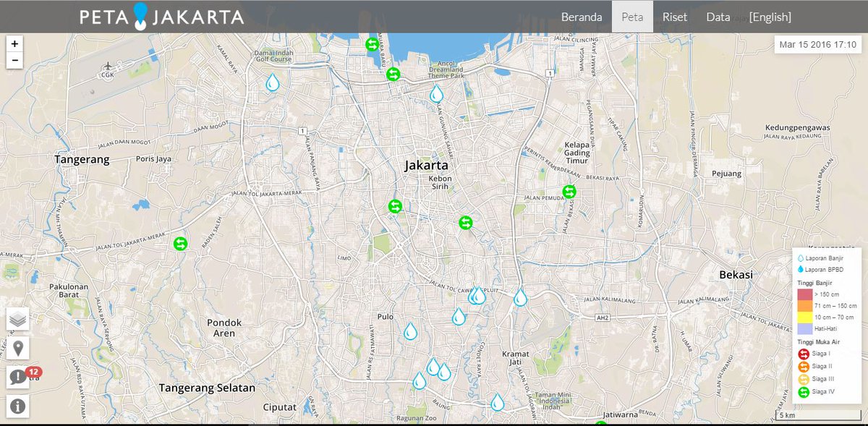Click the flood report drop next to Pulo
This screenshot has height=426, width=868.
[x=410, y=331]
